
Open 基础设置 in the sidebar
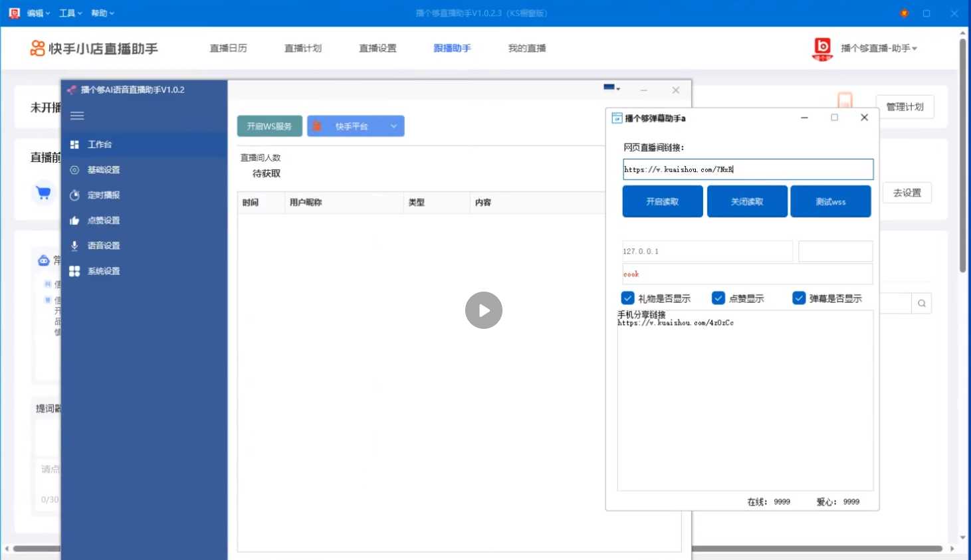(x=144, y=170)
